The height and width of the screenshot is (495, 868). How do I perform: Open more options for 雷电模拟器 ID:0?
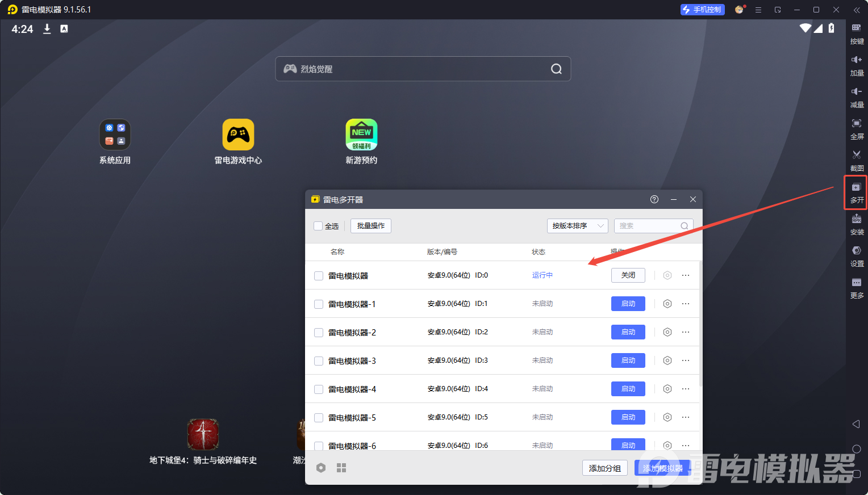click(686, 275)
